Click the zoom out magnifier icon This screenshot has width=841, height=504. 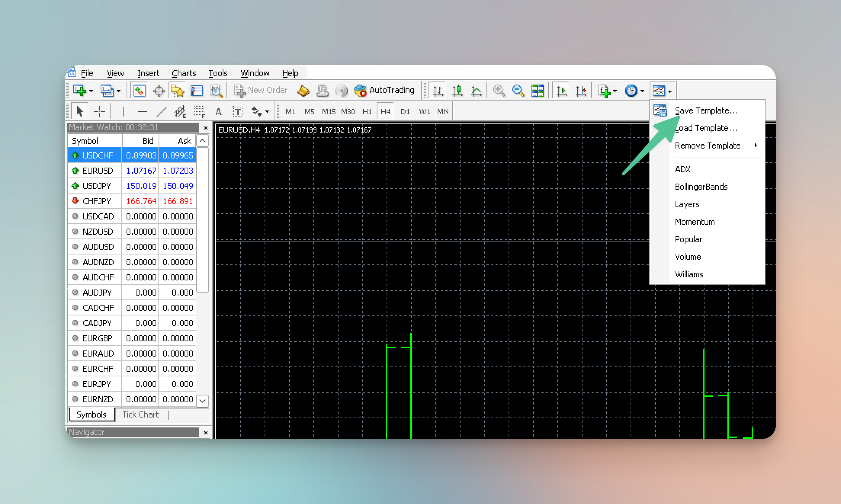pos(518,91)
